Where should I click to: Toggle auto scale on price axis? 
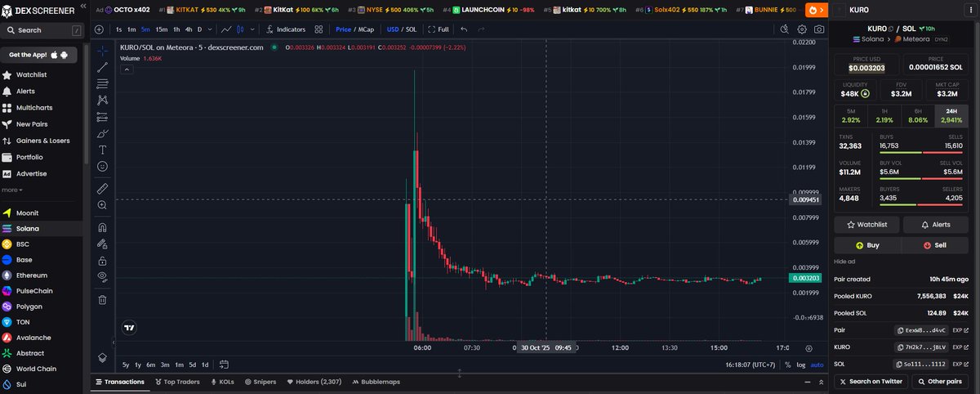coord(817,365)
